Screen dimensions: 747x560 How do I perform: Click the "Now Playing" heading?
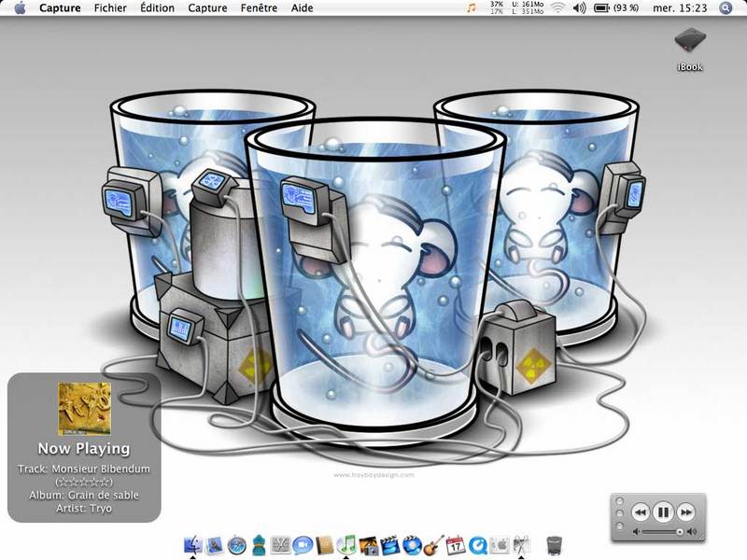pos(84,449)
